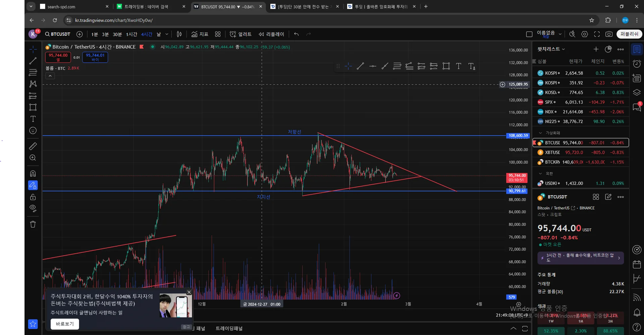Open the chart pattern tools in left toolbar
The image size is (644, 335).
tap(33, 84)
